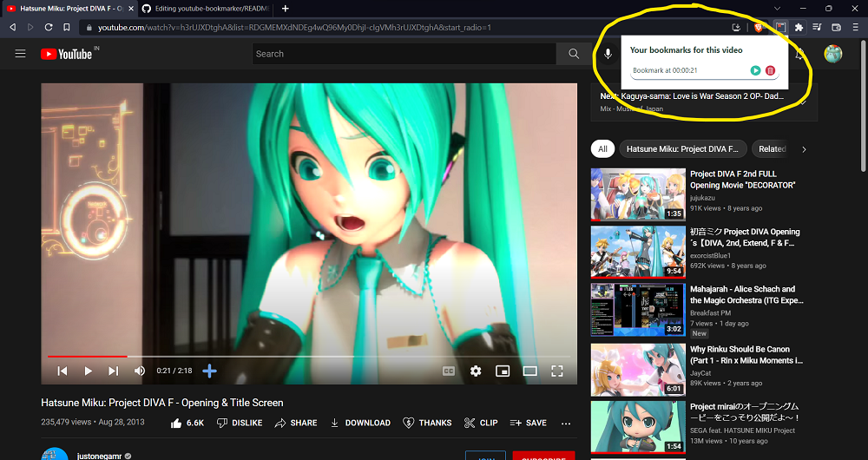Enable miniplayer mode

[503, 371]
